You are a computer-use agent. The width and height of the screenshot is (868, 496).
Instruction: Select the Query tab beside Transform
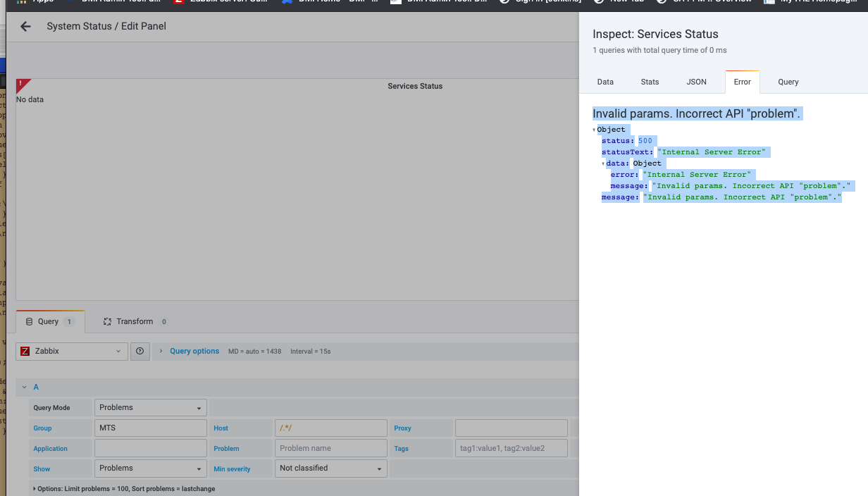[x=50, y=321]
